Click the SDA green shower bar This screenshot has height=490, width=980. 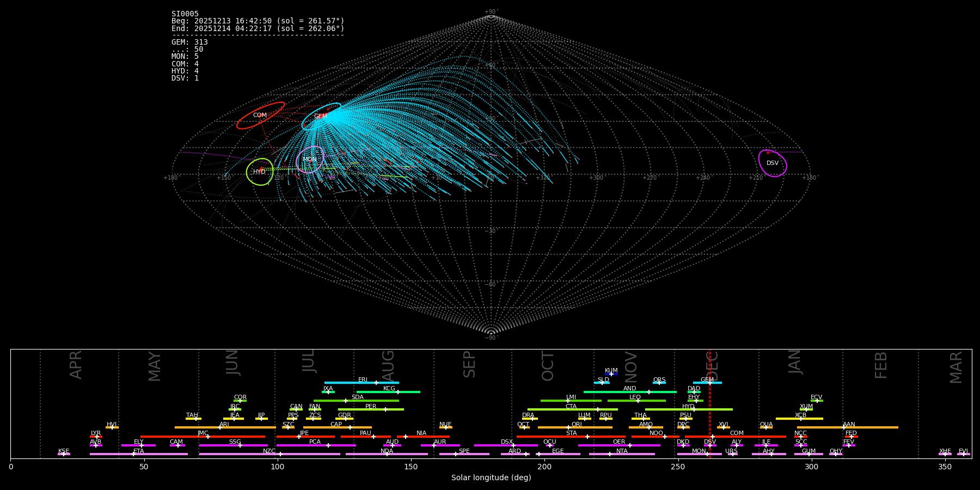coord(356,401)
